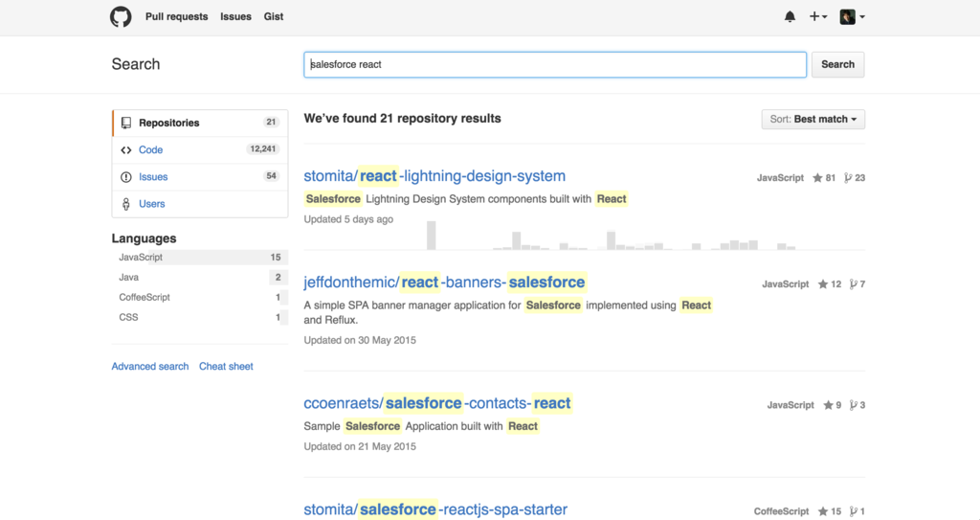Click the code brackets icon in the sidebar
The height and width of the screenshot is (520, 980).
126,150
